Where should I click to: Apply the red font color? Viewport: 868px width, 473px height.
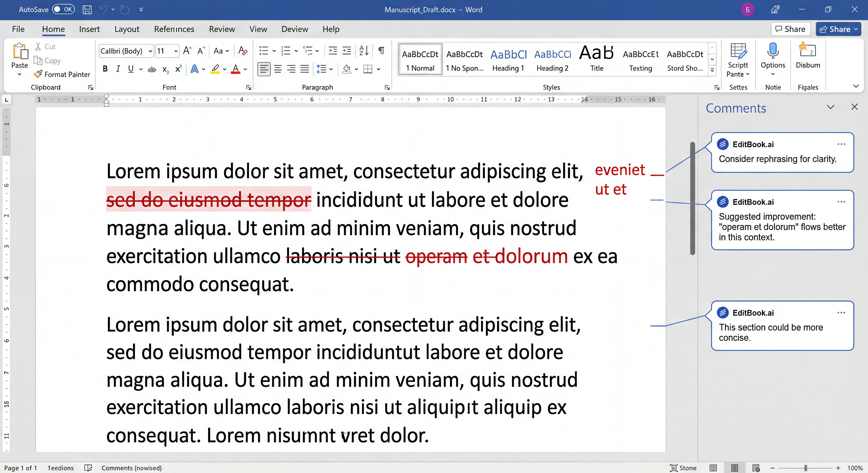point(235,69)
